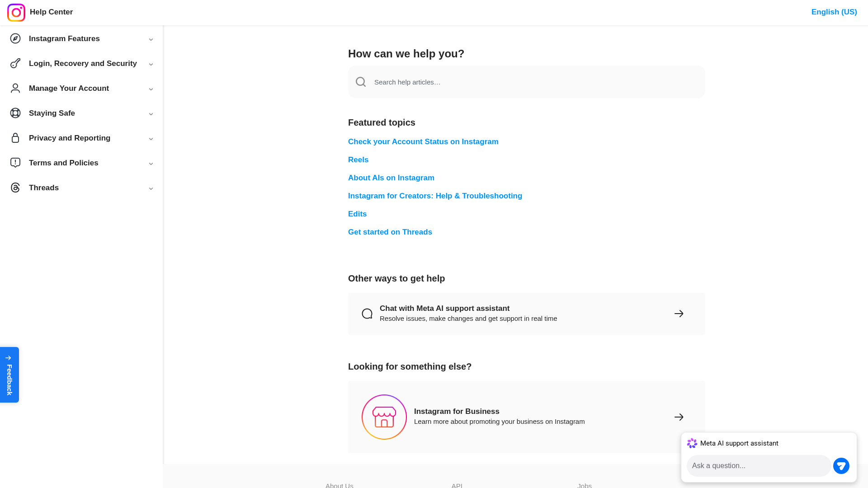Expand the Threads section chevron
Image resolution: width=868 pixels, height=488 pixels.
(151, 188)
